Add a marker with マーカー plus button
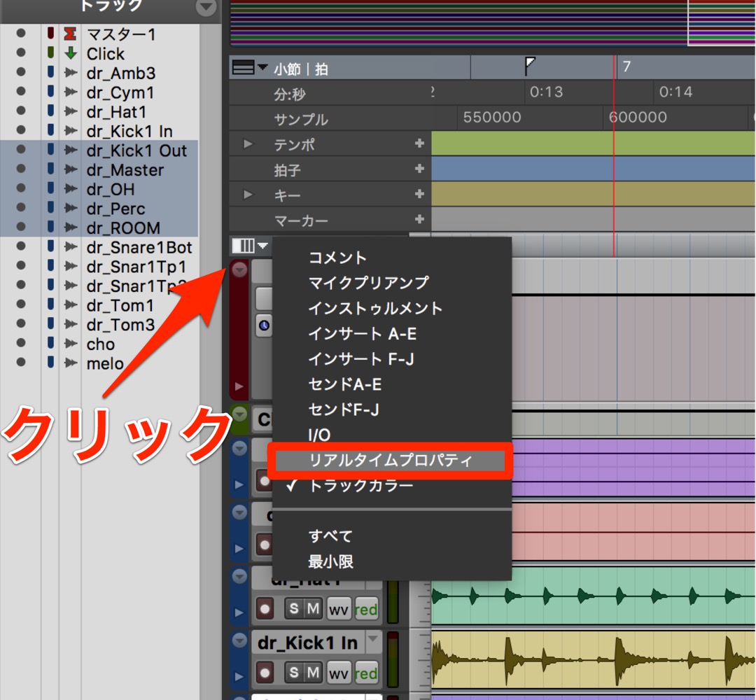The width and height of the screenshot is (756, 700). pos(419,219)
